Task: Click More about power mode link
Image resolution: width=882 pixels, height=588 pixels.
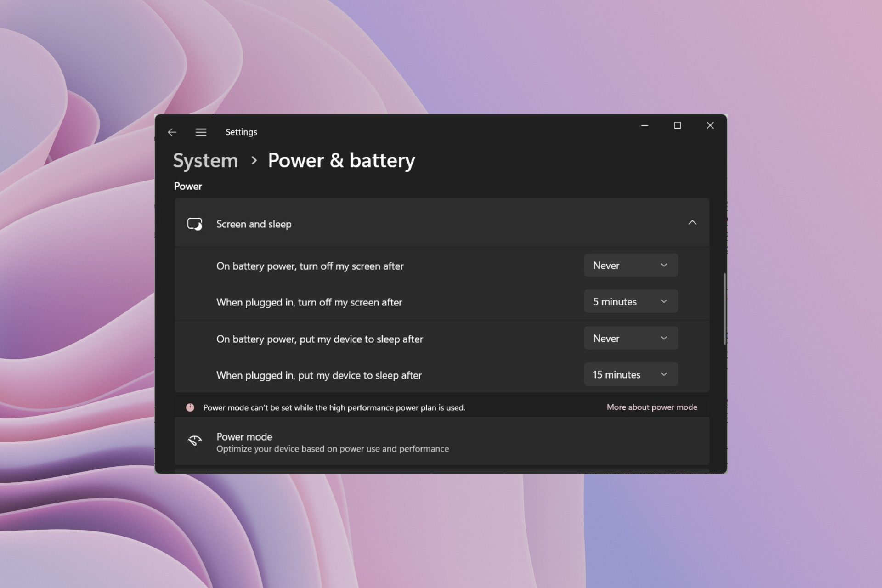Action: [652, 407]
